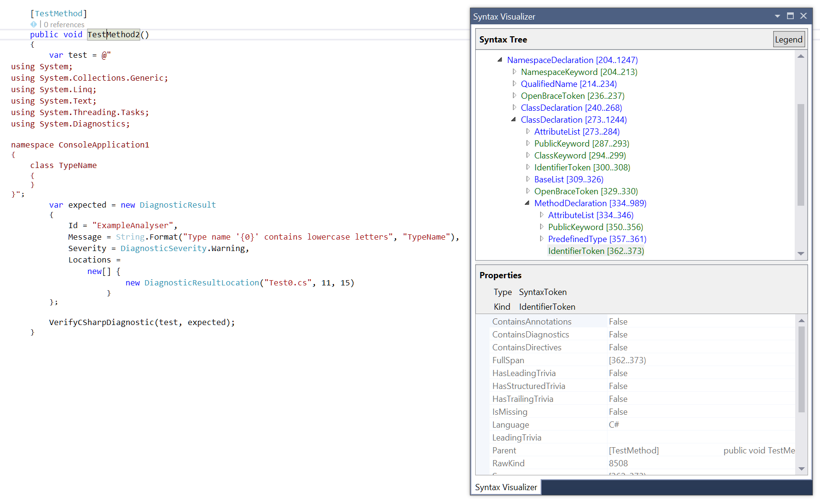Maximize the Syntax Visualizer panel
Screen dimensions: 820x504
click(x=790, y=16)
